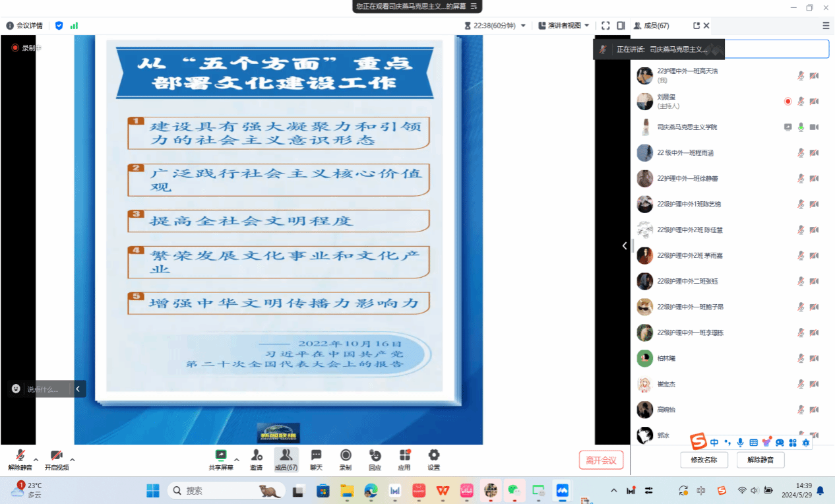Open the members panel hamburger menu
The height and width of the screenshot is (504, 835).
[826, 26]
